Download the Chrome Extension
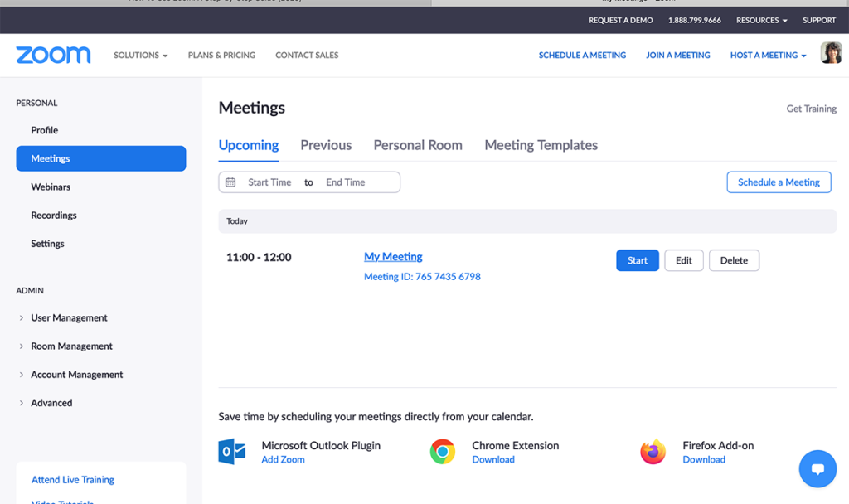 [493, 459]
